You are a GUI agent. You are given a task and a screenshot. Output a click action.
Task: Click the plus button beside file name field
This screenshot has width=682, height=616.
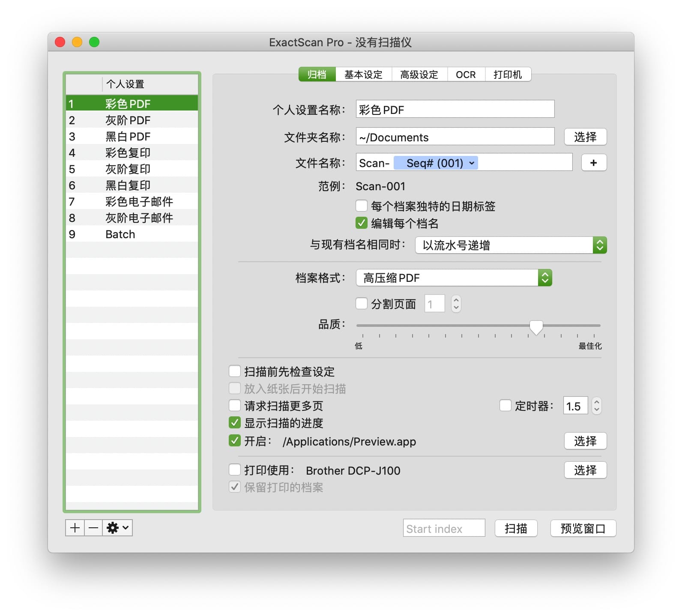pos(593,163)
